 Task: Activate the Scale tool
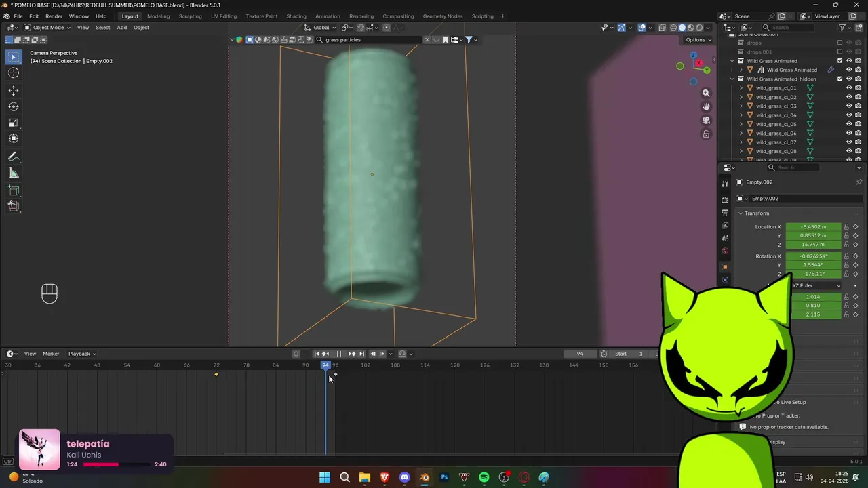click(x=14, y=123)
